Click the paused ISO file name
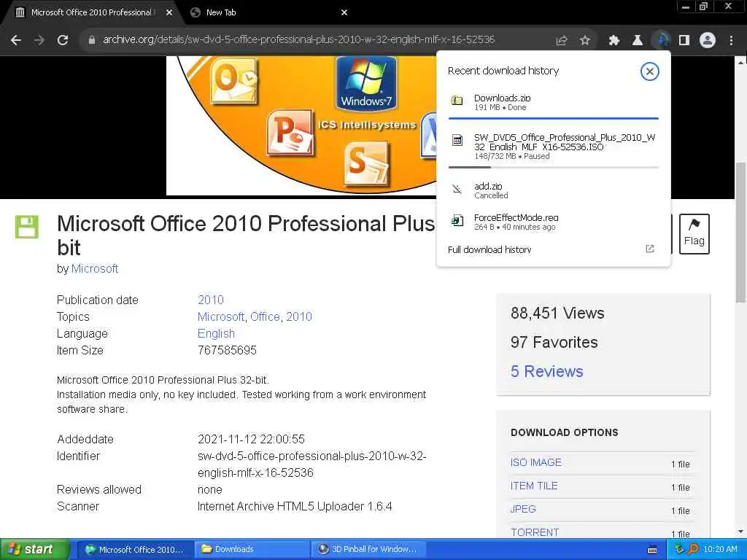Screen dimensions: 747x560 tap(565, 142)
